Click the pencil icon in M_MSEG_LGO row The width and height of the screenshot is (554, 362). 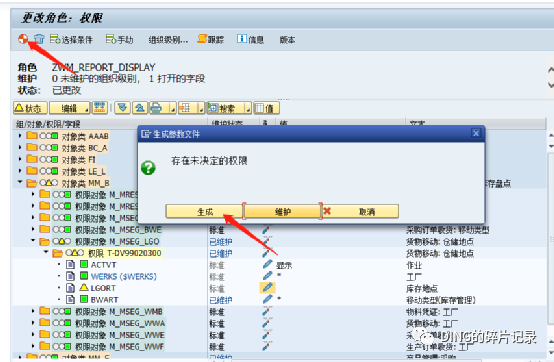(x=267, y=242)
